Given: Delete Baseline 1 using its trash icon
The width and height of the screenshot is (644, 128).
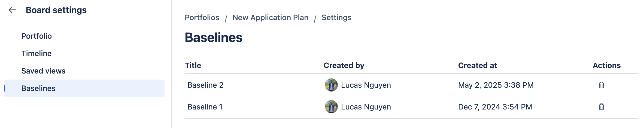Looking at the screenshot, I should pos(601,107).
